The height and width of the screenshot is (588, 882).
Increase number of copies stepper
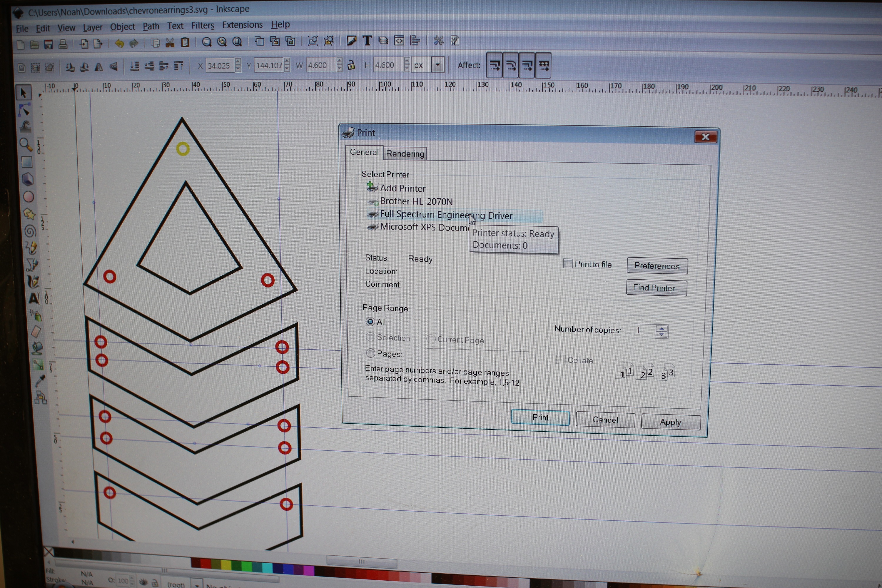[661, 328]
